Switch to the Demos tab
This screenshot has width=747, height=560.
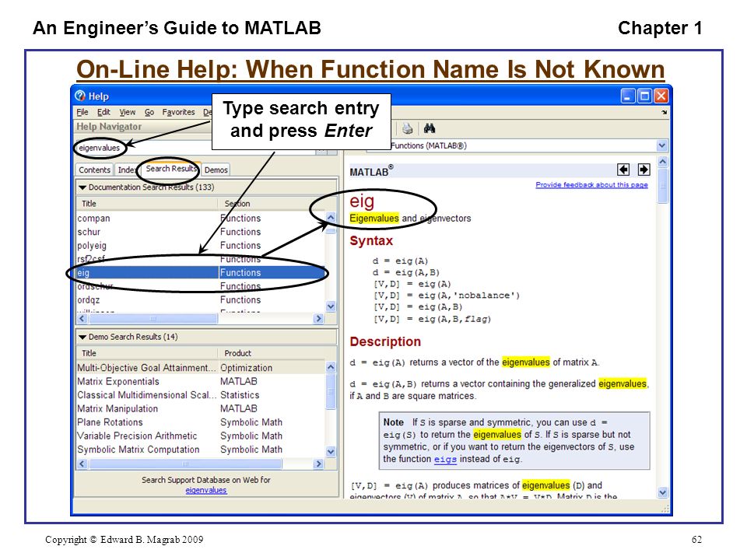point(216,170)
